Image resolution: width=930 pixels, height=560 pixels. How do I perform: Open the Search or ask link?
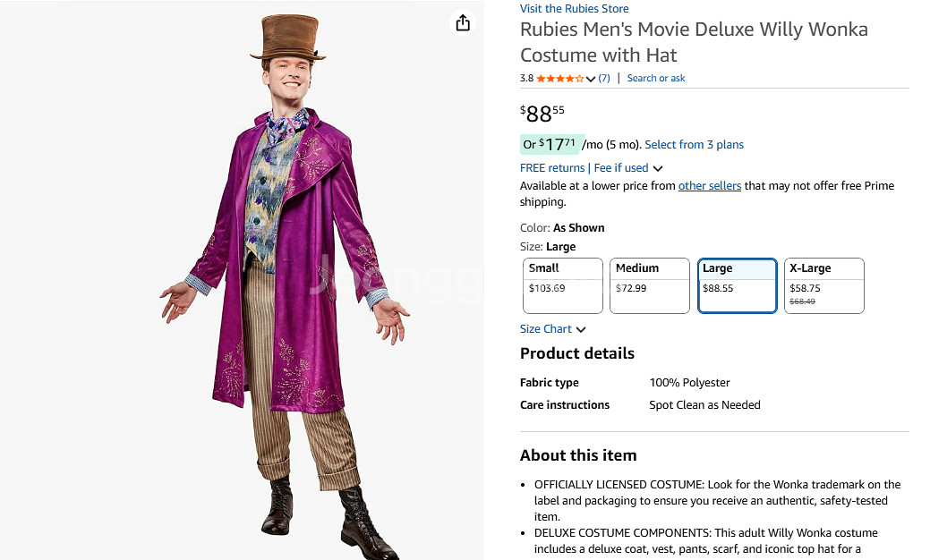(655, 79)
